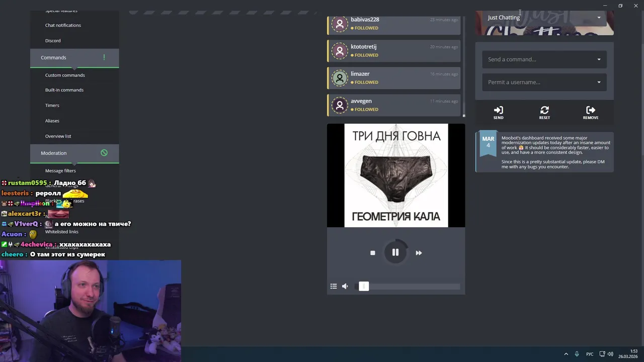Minimize the application window
This screenshot has height=362, width=644.
(605, 6)
